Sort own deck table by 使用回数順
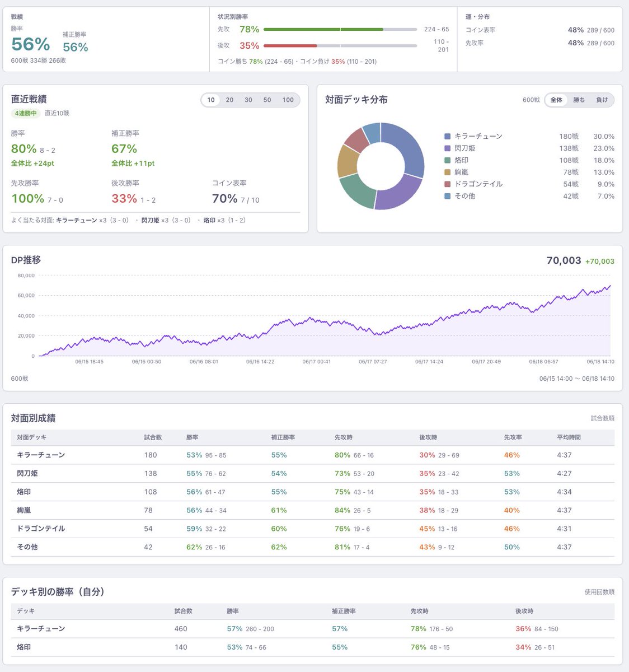 coord(599,592)
